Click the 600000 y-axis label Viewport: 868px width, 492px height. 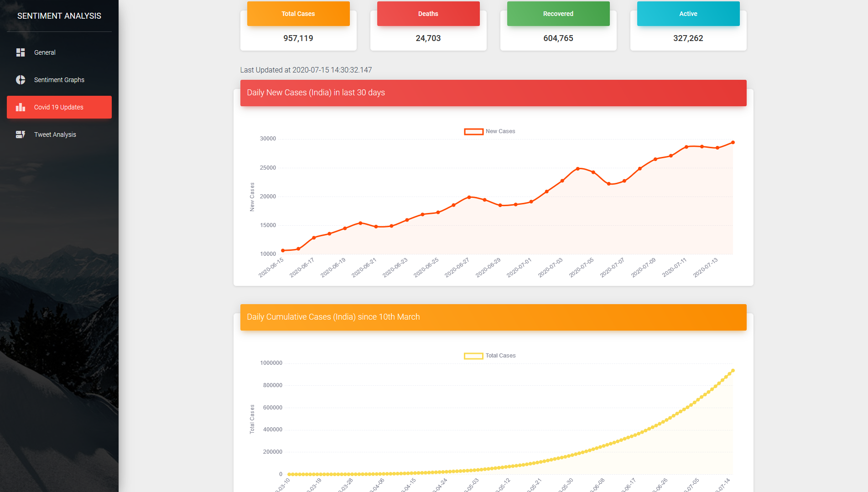point(272,408)
